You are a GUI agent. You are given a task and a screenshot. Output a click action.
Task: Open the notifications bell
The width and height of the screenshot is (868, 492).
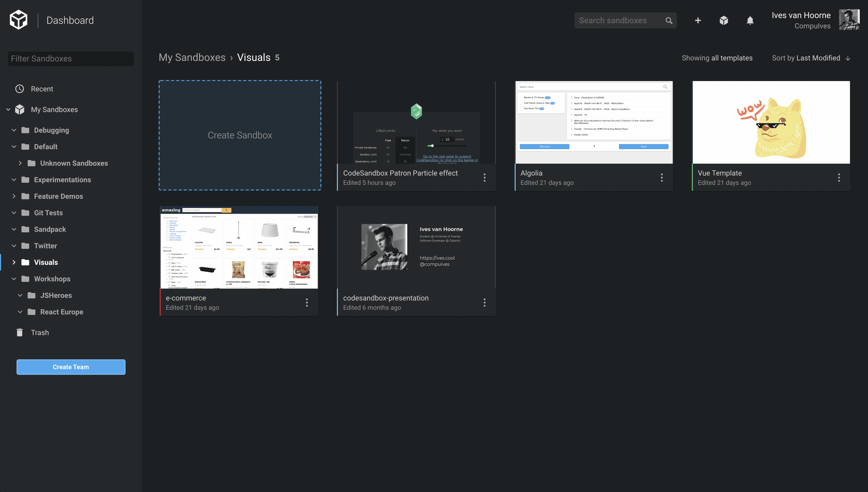click(750, 21)
